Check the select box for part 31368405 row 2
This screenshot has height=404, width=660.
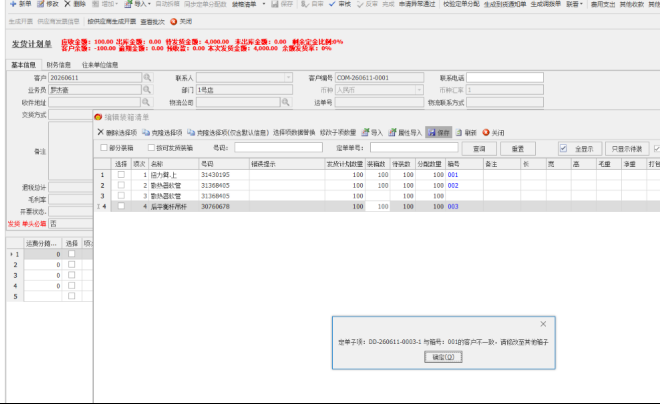[121, 185]
